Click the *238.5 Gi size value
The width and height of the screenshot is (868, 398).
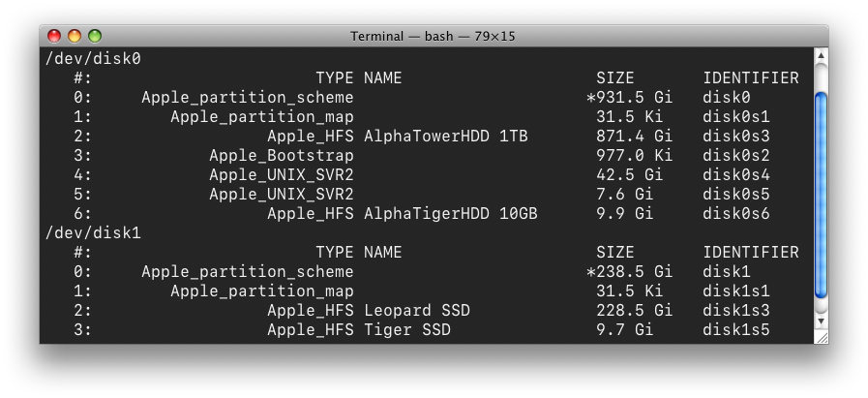(x=629, y=271)
